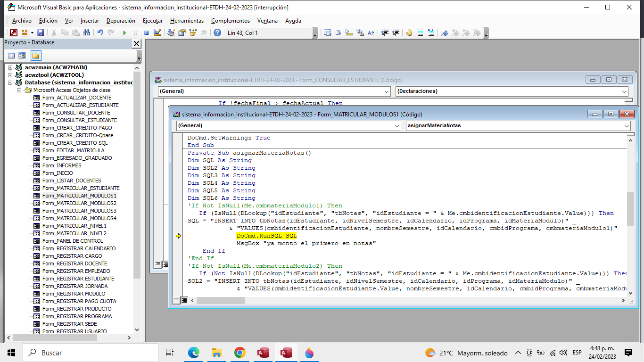Select Form_INFORMES in project tree
The width and height of the screenshot is (644, 362).
62,165
